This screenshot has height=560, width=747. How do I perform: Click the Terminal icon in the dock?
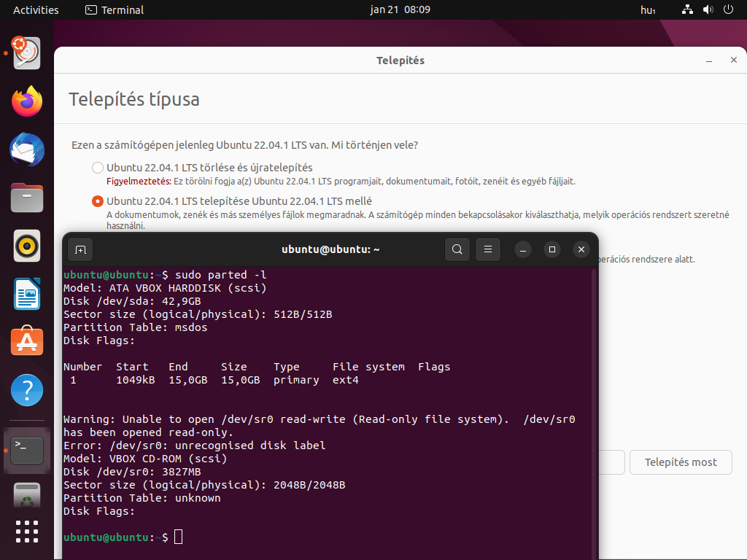coord(27,450)
